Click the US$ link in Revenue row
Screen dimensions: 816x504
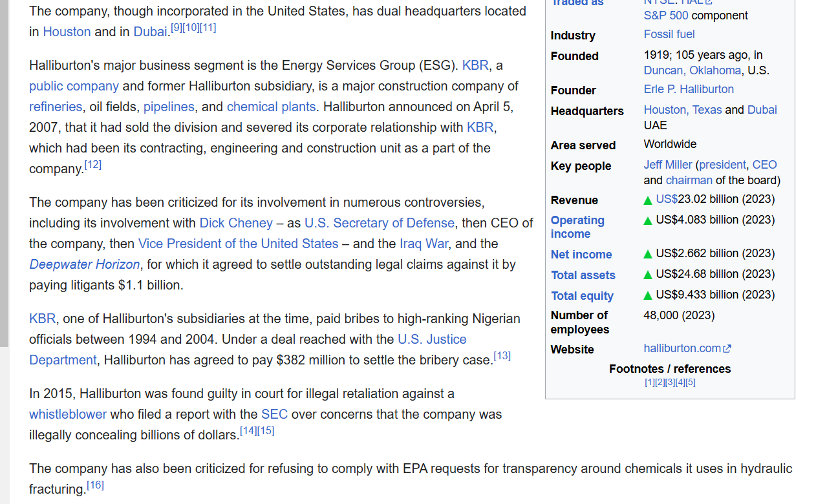tap(667, 199)
